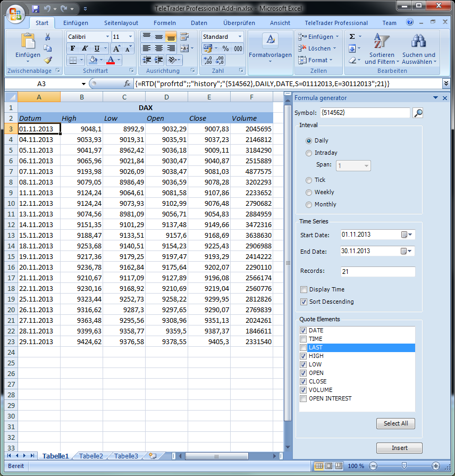Check the OPEN INTEREST quote element
455x476 pixels.
click(x=303, y=398)
